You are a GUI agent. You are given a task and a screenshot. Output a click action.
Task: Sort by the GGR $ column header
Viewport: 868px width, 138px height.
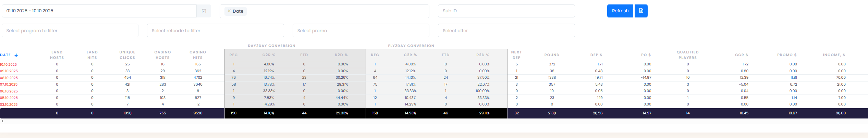[x=741, y=55]
